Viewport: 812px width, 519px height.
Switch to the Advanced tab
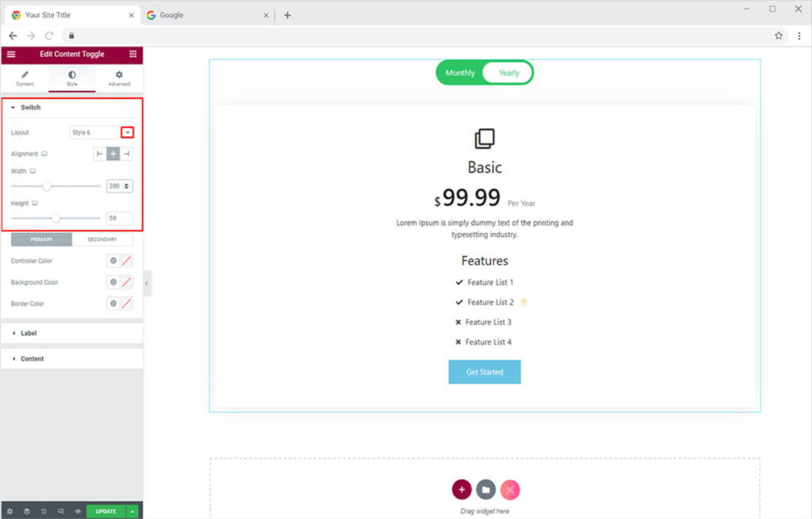[x=119, y=78]
